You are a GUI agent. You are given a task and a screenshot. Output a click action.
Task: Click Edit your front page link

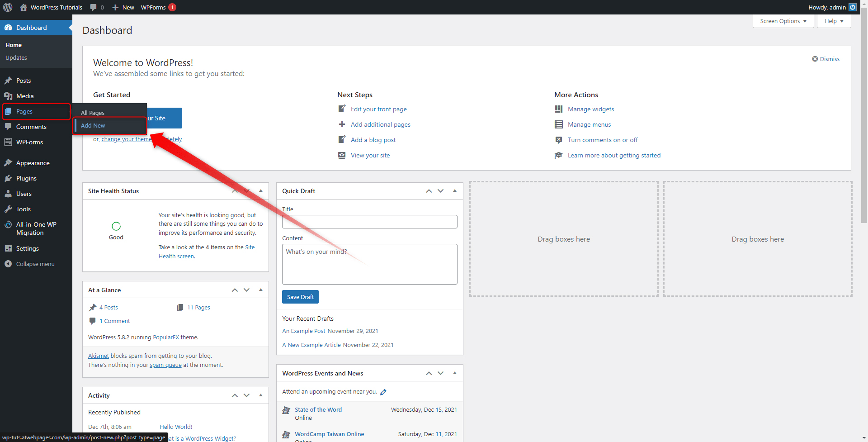point(378,109)
